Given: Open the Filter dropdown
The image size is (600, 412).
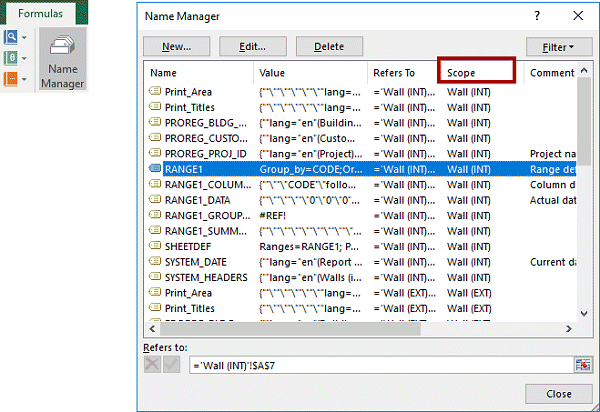Looking at the screenshot, I should pos(558,46).
